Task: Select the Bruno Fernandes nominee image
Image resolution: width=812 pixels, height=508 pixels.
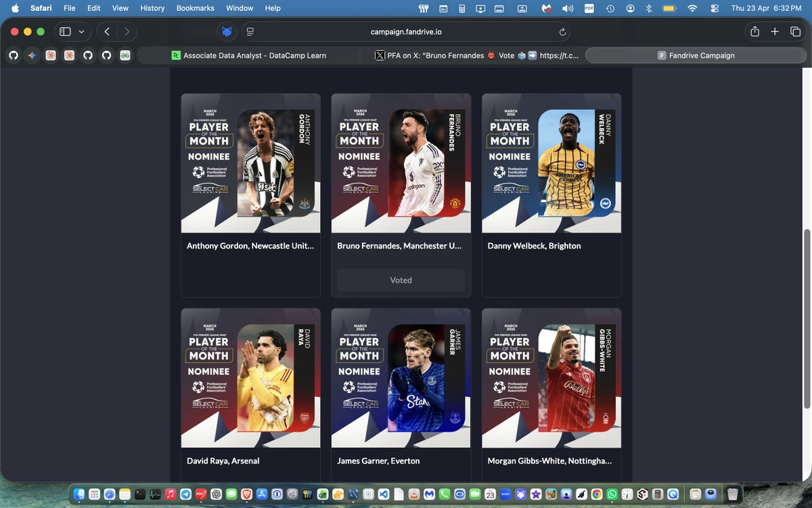Action: click(x=401, y=163)
